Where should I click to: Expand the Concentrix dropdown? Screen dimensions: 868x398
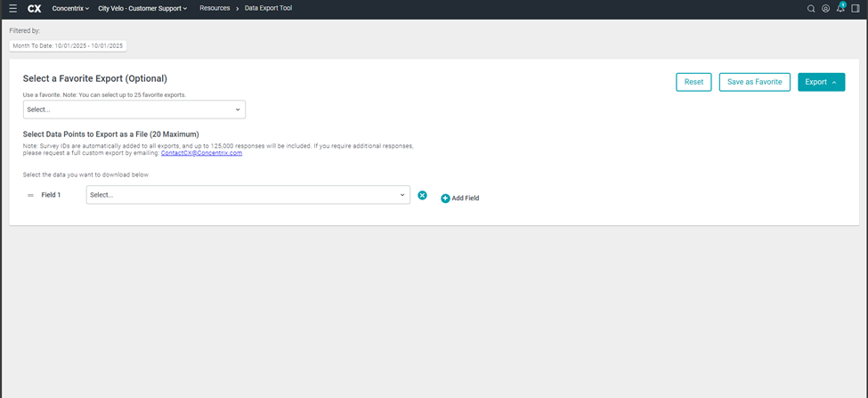[70, 8]
